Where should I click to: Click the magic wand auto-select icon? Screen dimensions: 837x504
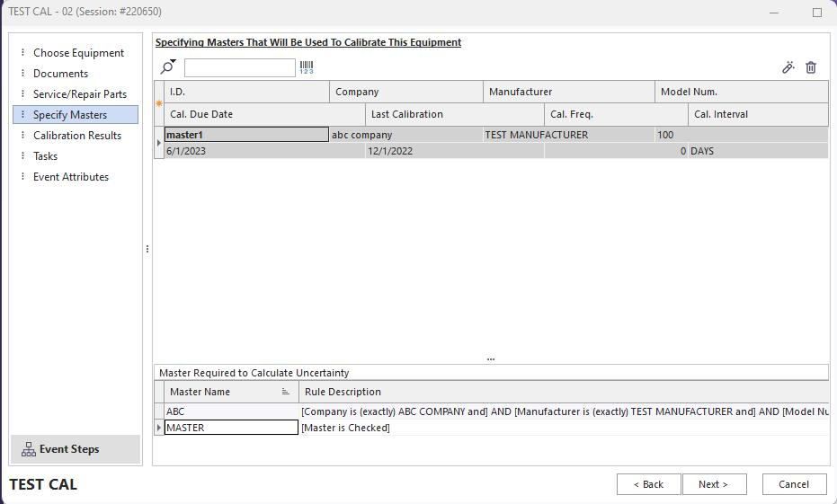[x=788, y=67]
